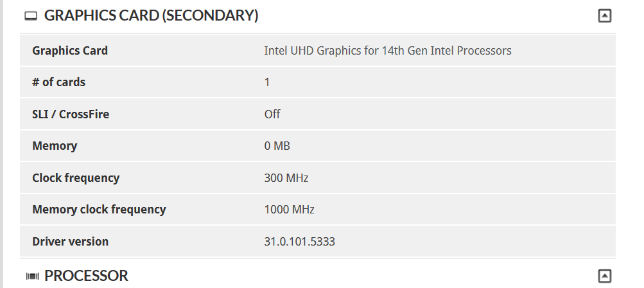This screenshot has height=288, width=644.
Task: Click the driver version number 31.0.101.5333
Action: pyautogui.click(x=300, y=242)
